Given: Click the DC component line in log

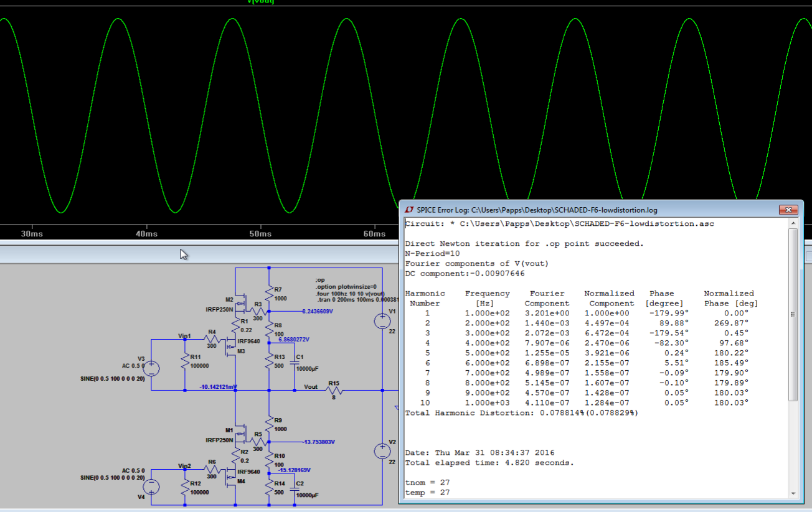Looking at the screenshot, I should click(x=465, y=273).
